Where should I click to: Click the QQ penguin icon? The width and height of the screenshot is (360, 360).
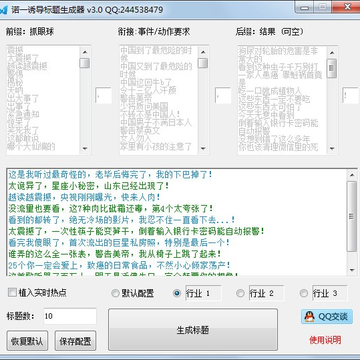[310, 316]
